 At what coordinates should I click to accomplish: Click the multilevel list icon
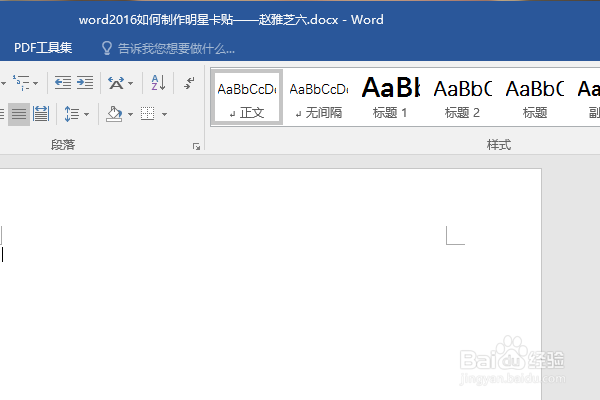coord(21,83)
